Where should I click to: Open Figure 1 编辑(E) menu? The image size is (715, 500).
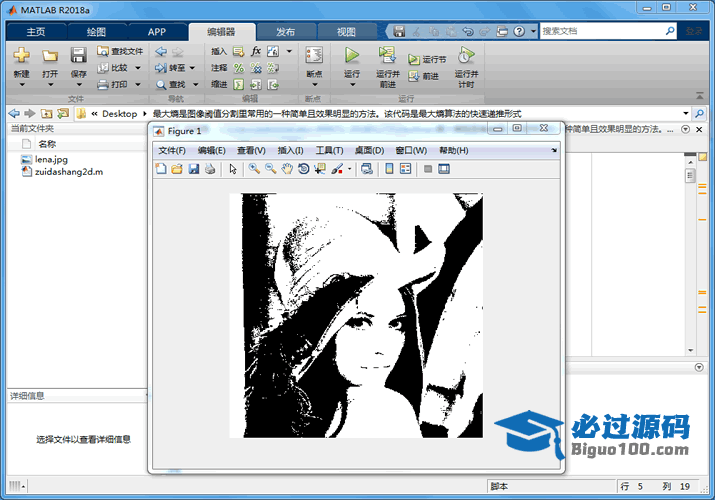(212, 150)
